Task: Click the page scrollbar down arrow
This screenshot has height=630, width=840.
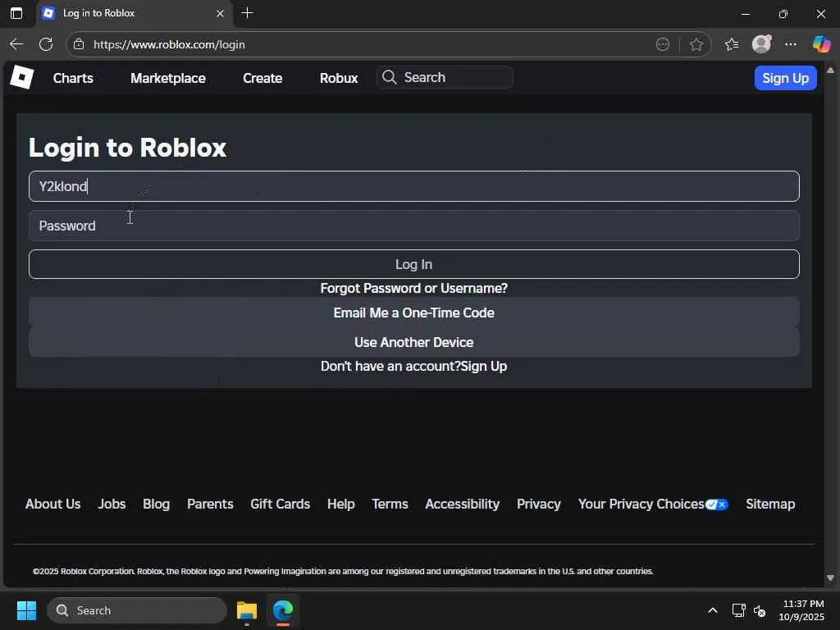Action: click(x=830, y=578)
